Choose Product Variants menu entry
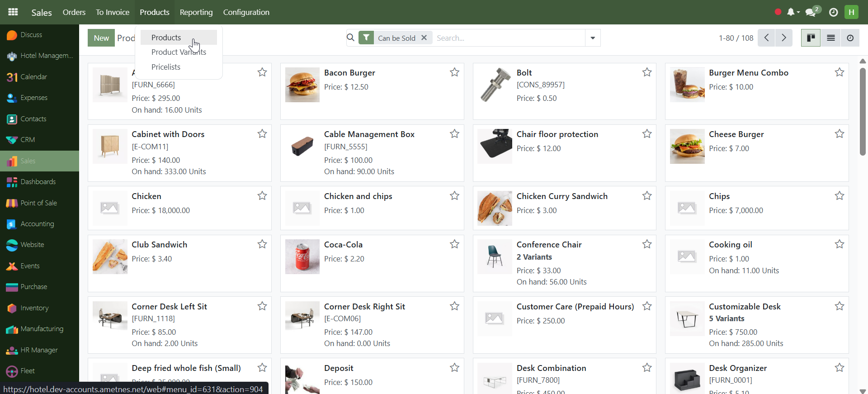This screenshot has width=868, height=394. [x=179, y=52]
